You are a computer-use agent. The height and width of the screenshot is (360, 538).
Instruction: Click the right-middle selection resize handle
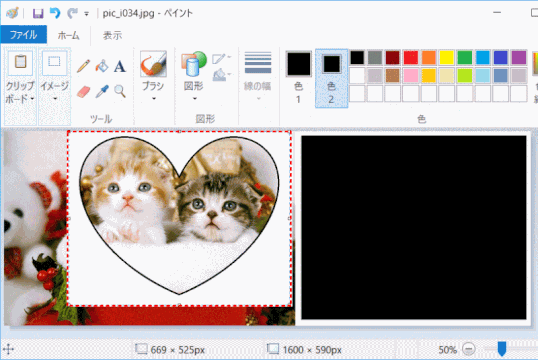point(290,218)
